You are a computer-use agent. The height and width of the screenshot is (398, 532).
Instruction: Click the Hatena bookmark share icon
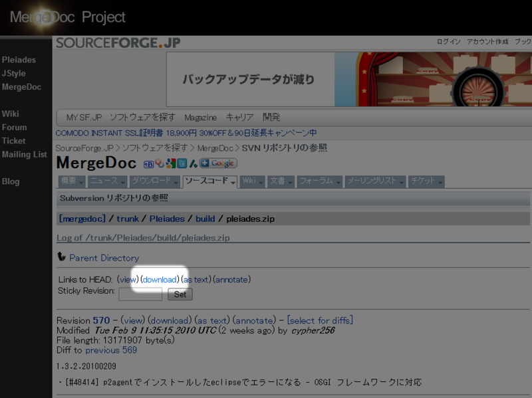(x=148, y=164)
